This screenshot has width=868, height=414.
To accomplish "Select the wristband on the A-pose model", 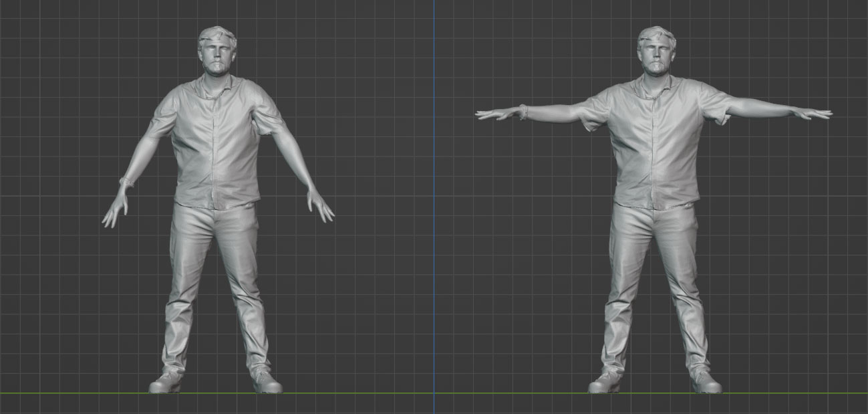I will pos(126,181).
